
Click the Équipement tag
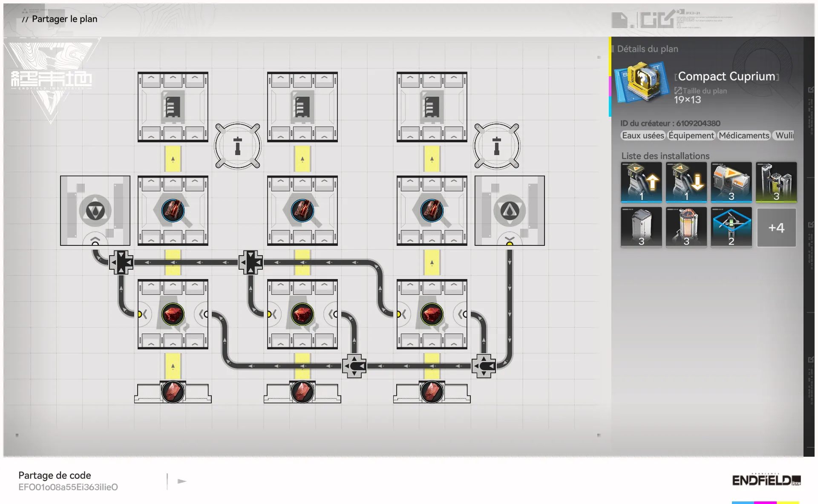point(691,135)
